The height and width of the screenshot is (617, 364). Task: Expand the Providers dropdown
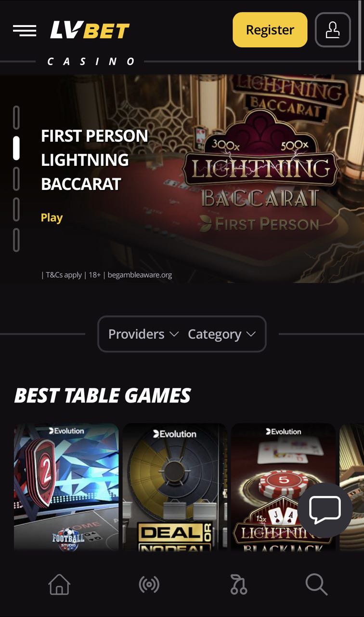[143, 334]
